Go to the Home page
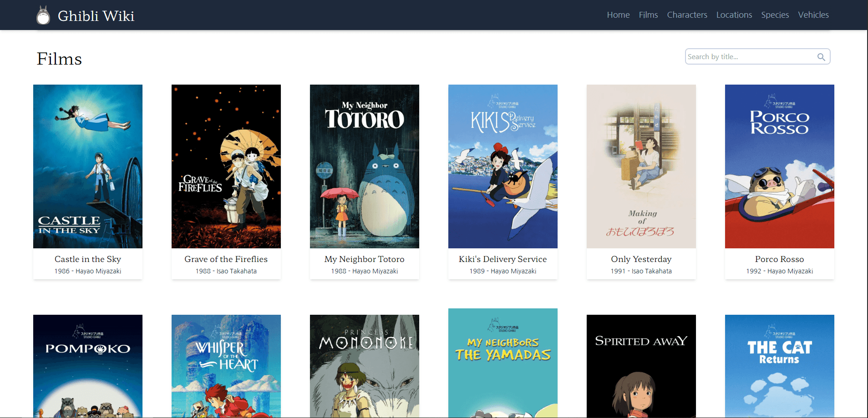The height and width of the screenshot is (418, 868). (x=618, y=15)
